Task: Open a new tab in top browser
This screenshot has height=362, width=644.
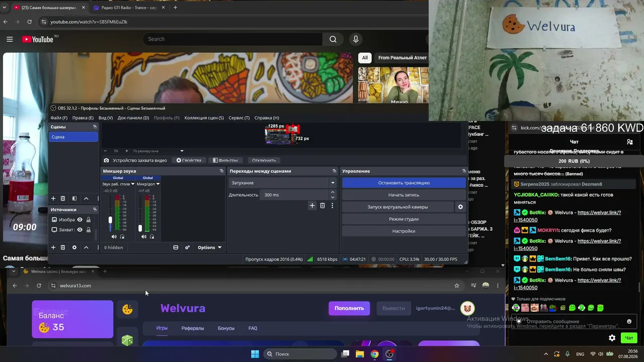Action: click(x=175, y=8)
